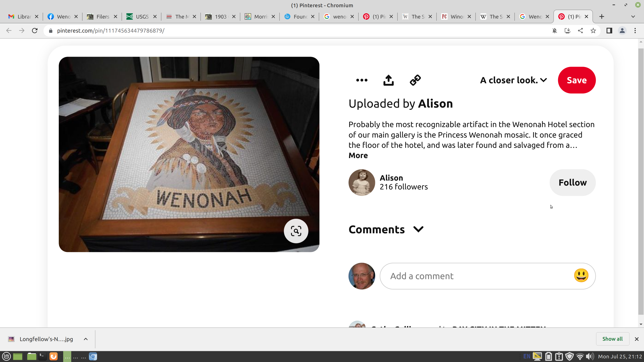This screenshot has height=362, width=644.
Task: Toggle the browser side panel
Action: tap(609, 31)
